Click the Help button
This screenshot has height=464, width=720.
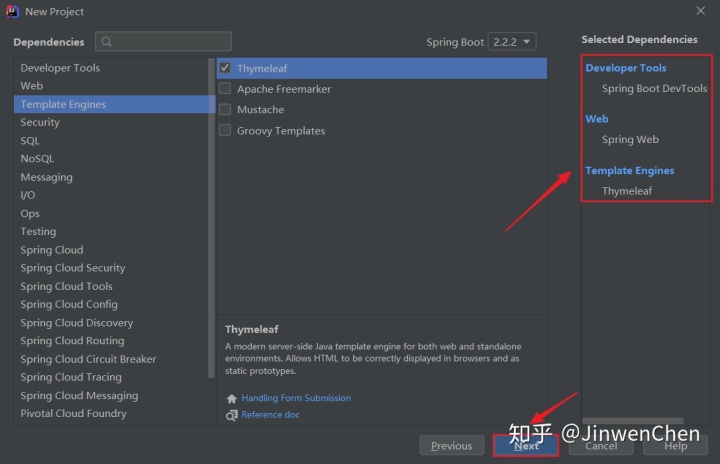tap(675, 446)
